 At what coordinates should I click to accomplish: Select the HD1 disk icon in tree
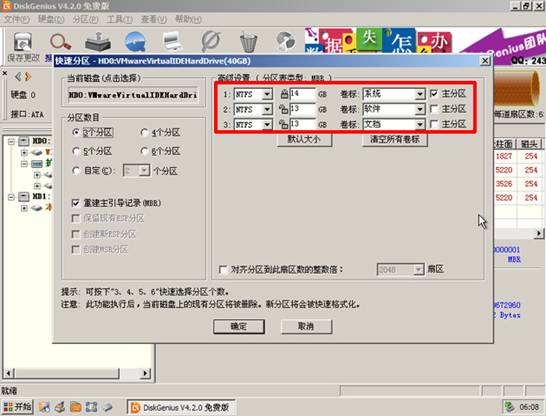click(x=24, y=197)
